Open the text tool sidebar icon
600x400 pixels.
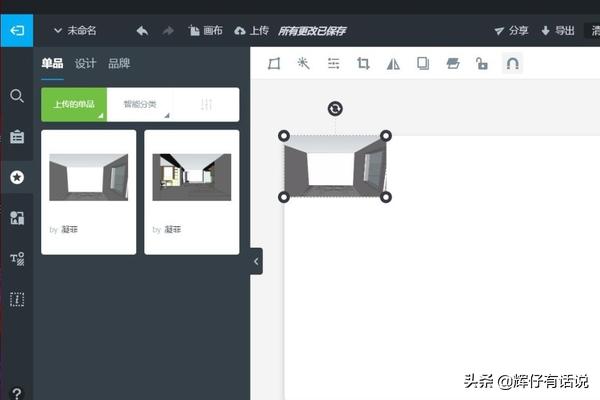tap(17, 258)
